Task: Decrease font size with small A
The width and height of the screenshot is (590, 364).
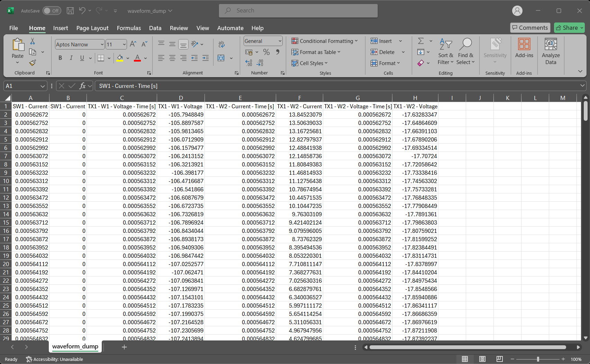Action: pyautogui.click(x=144, y=44)
